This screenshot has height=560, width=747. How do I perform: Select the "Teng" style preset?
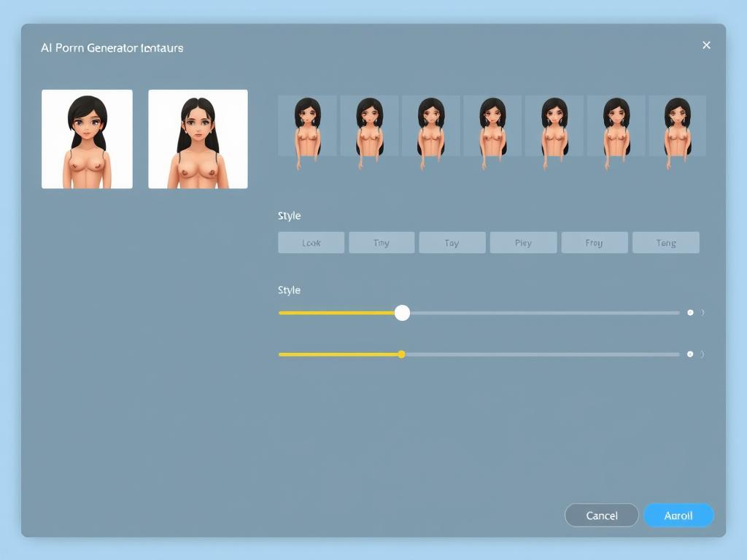[665, 242]
